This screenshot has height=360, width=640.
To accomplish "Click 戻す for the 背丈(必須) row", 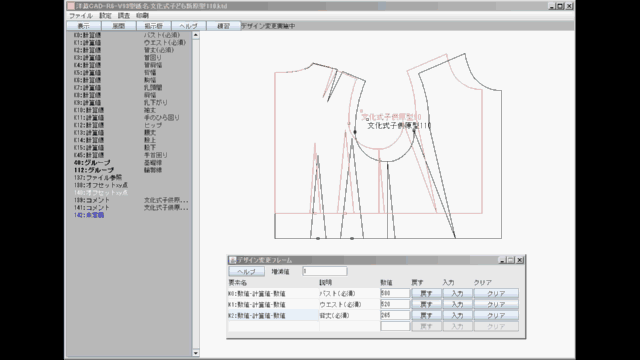I will point(426,315).
